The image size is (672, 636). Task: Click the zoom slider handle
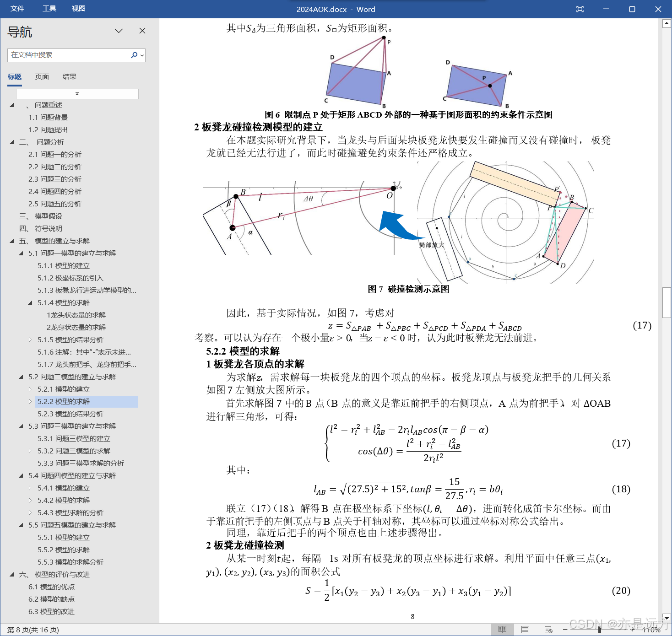(600, 630)
